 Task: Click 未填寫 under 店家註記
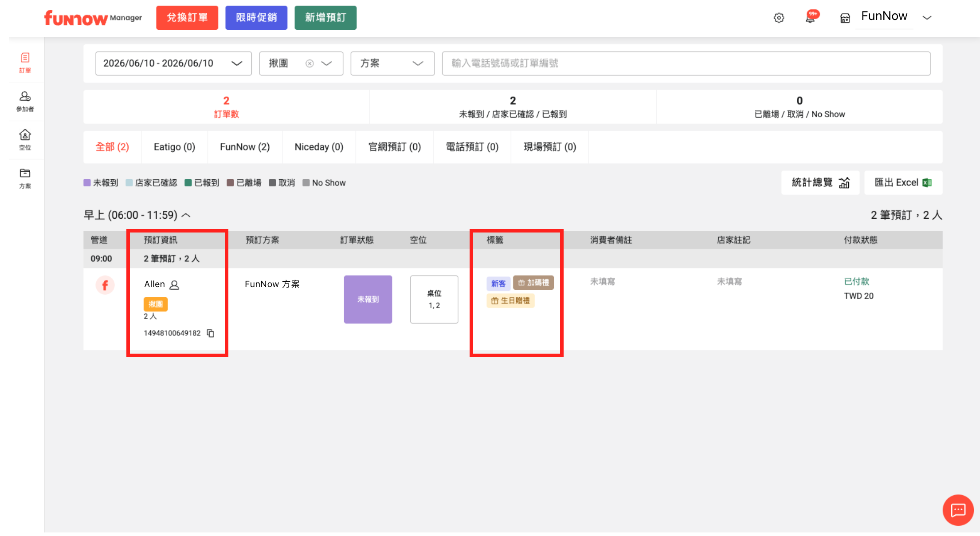tap(729, 282)
